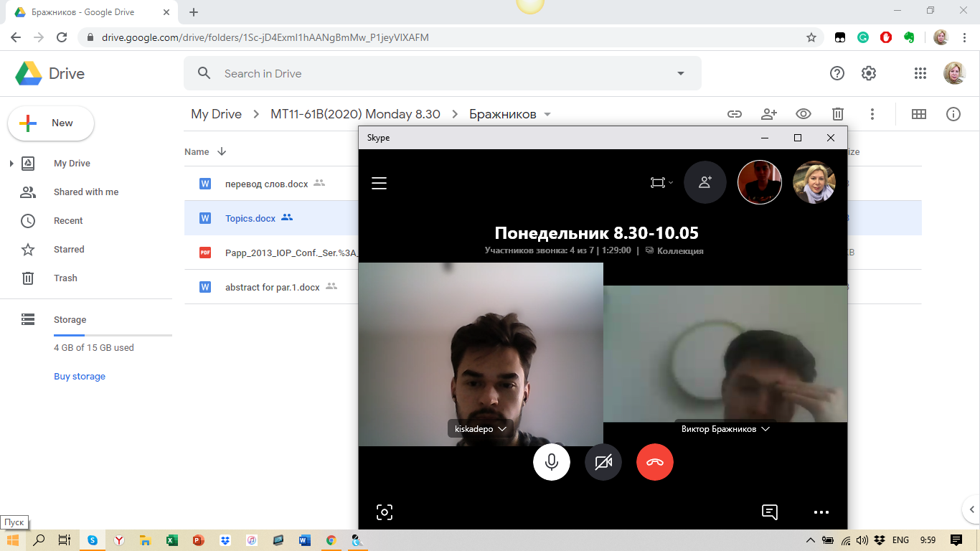
Task: Open search options dropdown in Drive
Action: tap(680, 73)
